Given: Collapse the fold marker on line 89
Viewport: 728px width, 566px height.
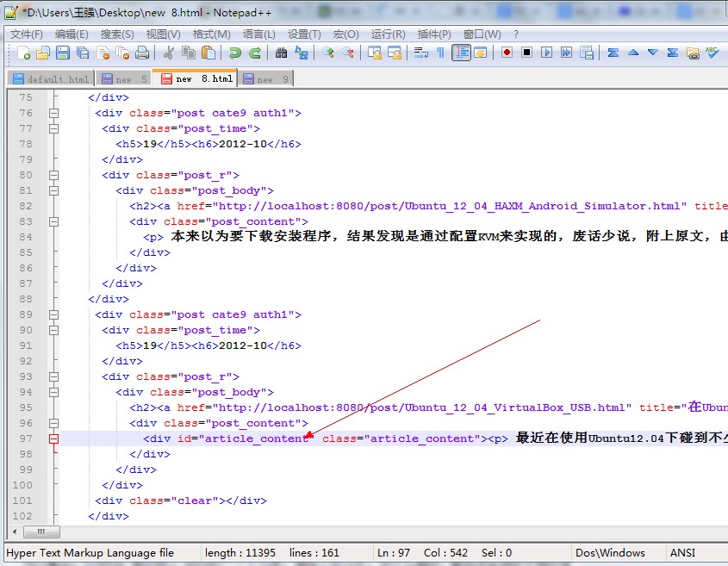Looking at the screenshot, I should point(54,314).
